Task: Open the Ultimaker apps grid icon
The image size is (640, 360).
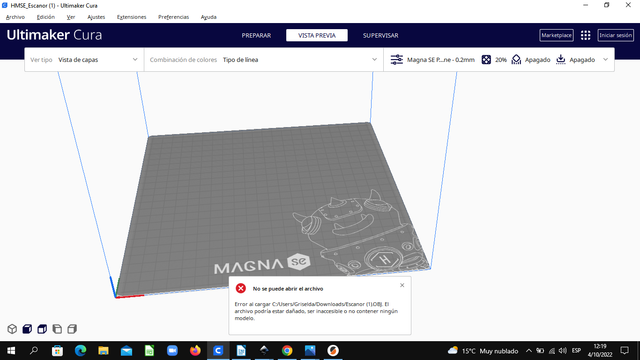Action: click(x=586, y=36)
